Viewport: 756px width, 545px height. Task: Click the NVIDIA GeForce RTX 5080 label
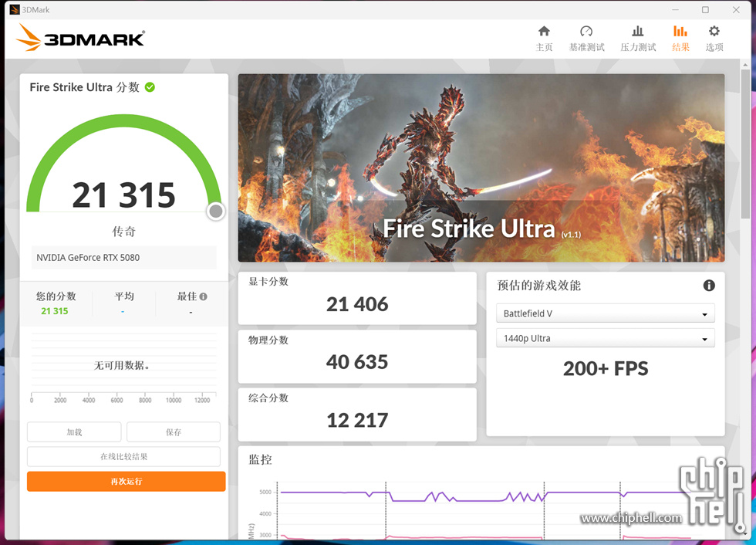[x=88, y=258]
